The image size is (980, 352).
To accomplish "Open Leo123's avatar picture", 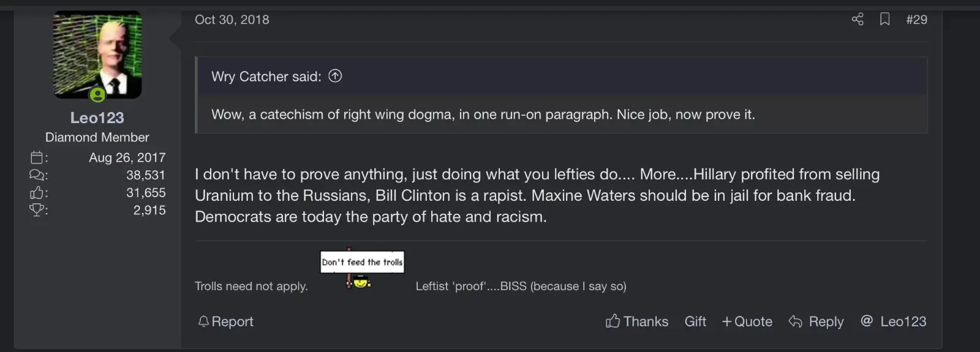I will 97,54.
